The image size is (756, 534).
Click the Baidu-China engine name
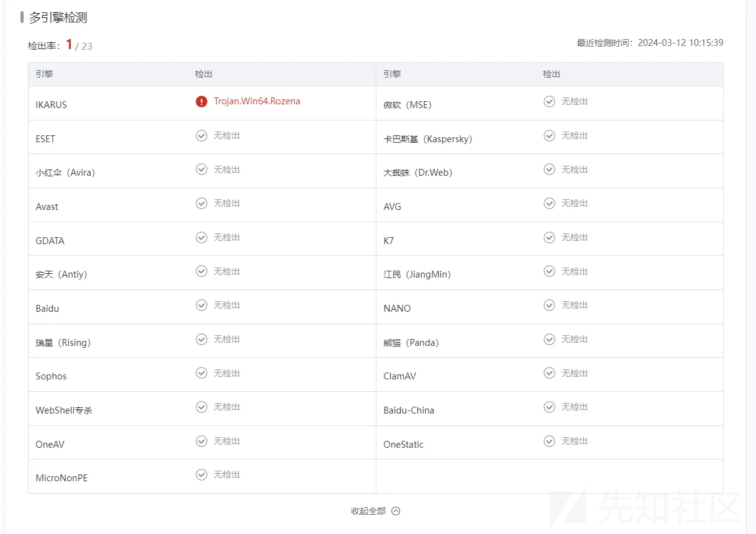409,410
